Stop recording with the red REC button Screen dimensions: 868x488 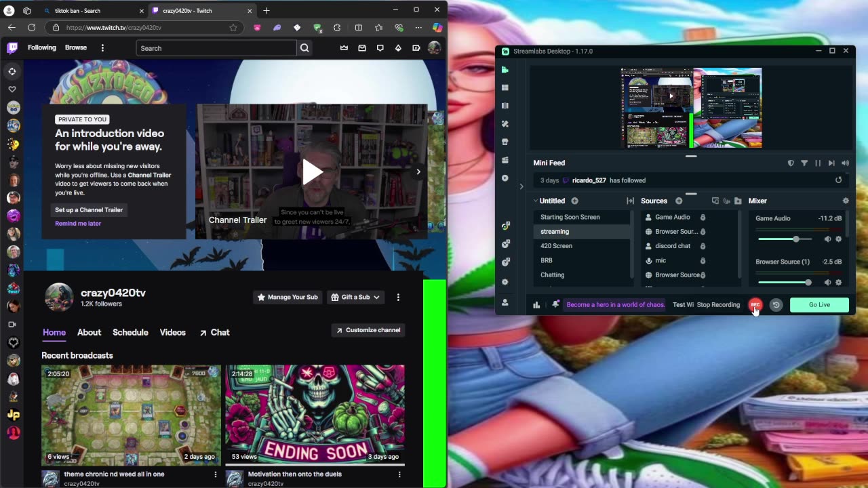pos(755,305)
